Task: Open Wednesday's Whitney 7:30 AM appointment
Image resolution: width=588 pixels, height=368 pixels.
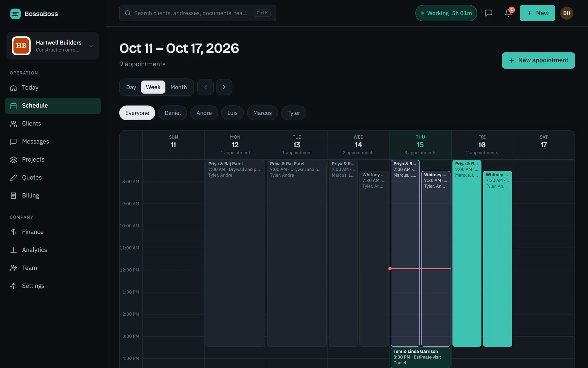Action: click(374, 259)
